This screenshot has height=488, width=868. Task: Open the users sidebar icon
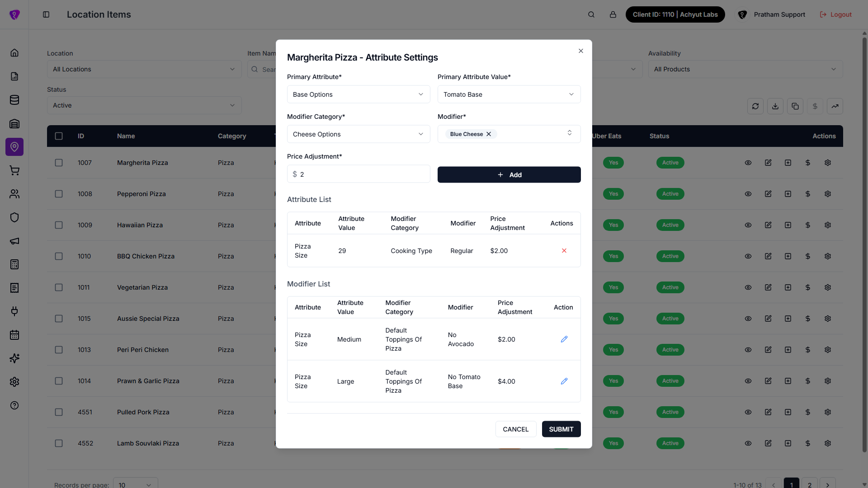pos(14,194)
